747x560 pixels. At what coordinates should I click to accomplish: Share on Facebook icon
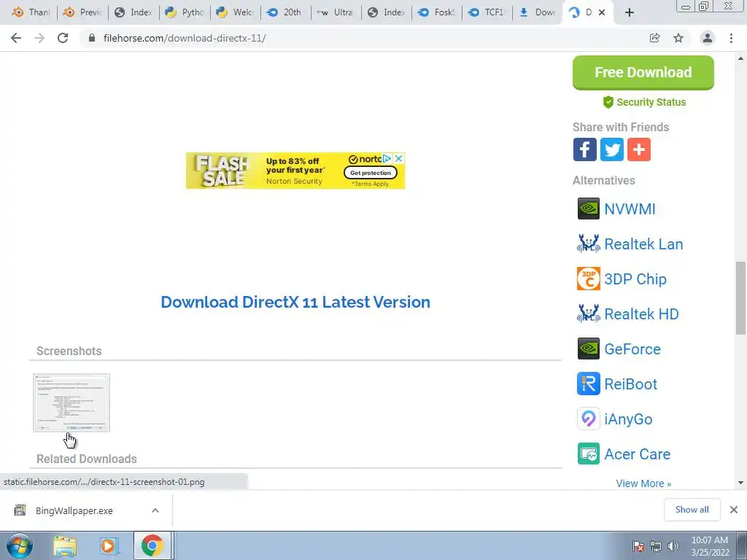(x=584, y=149)
